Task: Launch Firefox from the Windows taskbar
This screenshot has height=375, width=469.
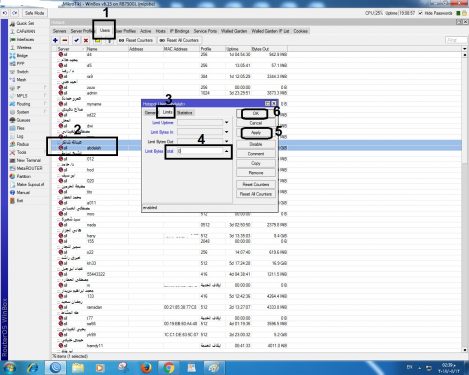Action: [x=146, y=368]
